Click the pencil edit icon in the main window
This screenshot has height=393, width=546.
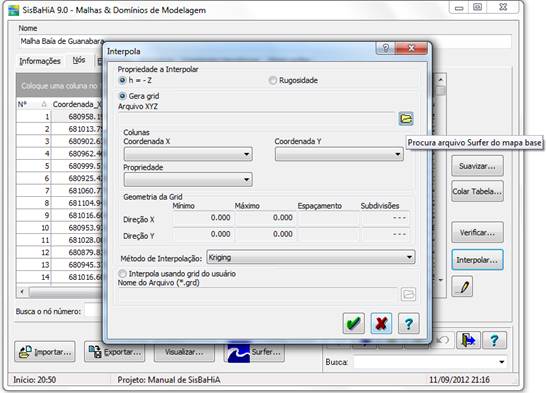pos(462,286)
